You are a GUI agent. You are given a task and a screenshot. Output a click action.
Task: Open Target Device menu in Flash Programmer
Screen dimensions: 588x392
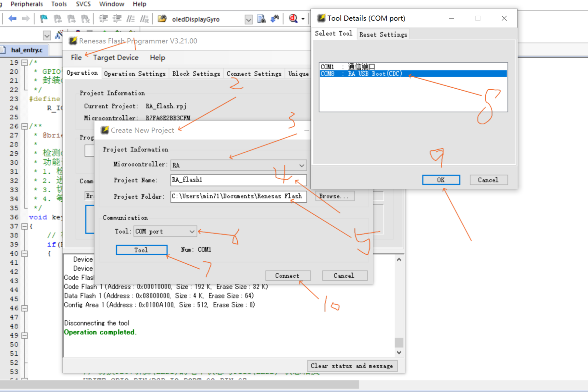coord(116,57)
